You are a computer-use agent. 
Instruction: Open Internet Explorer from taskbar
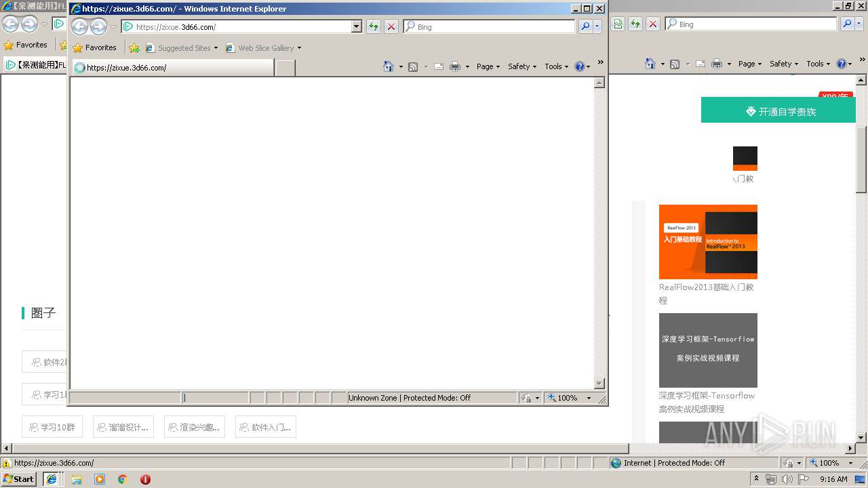[x=51, y=479]
